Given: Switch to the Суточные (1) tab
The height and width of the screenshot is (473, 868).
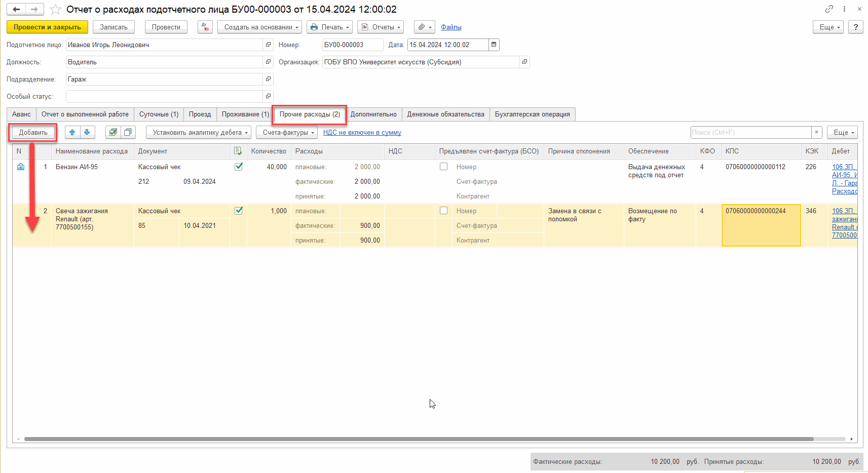Looking at the screenshot, I should (159, 114).
